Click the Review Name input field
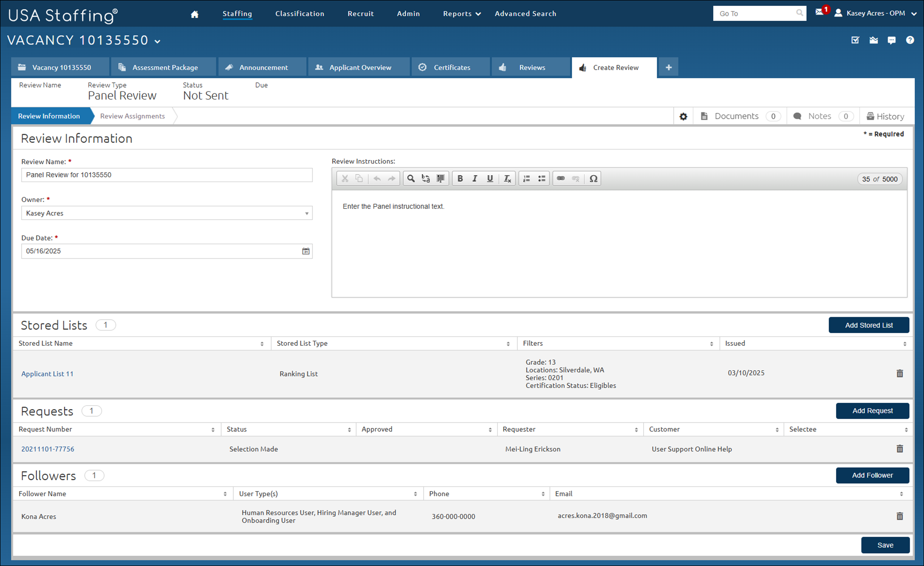Screen dimensions: 924x566 (166, 175)
